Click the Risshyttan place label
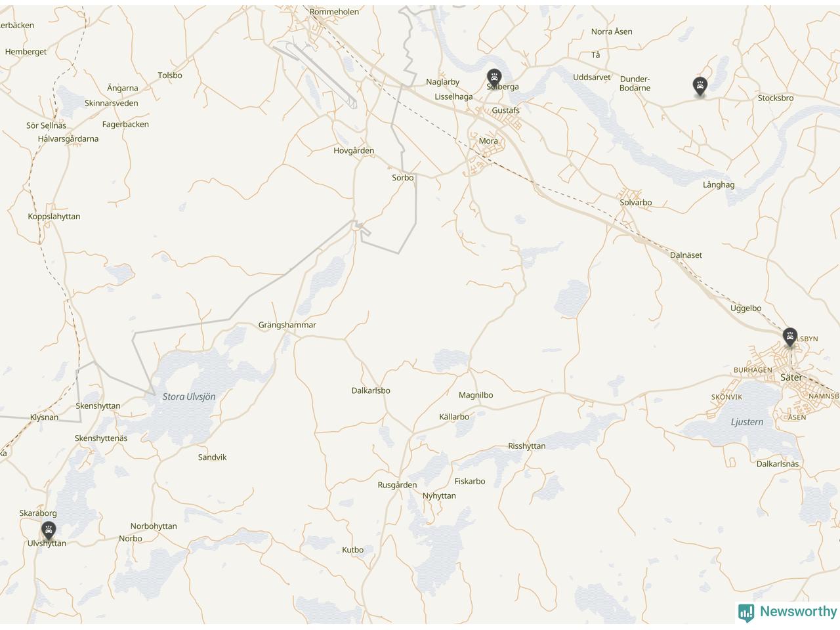Screen dimensions: 840x630 pyautogui.click(x=526, y=446)
